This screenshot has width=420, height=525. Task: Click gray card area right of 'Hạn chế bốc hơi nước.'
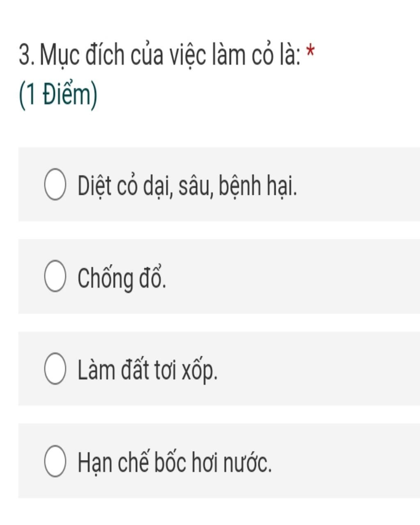point(346,461)
